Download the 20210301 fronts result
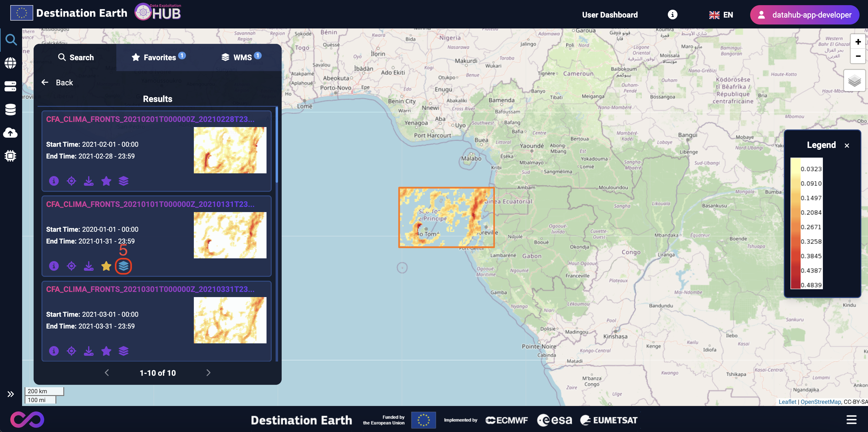The height and width of the screenshot is (432, 868). 89,351
